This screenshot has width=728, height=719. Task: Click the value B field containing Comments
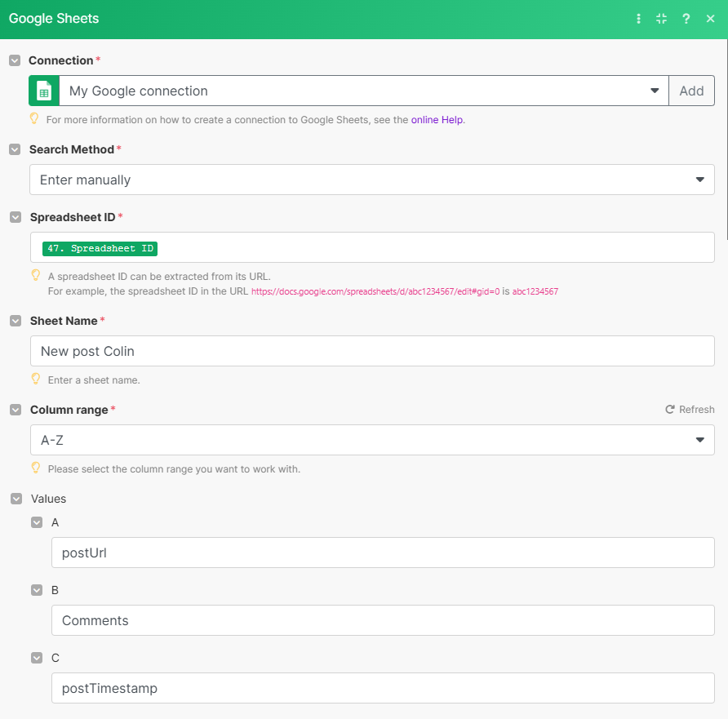(383, 620)
